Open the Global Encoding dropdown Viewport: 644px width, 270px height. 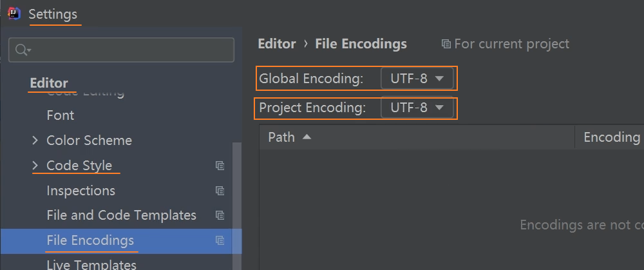418,79
